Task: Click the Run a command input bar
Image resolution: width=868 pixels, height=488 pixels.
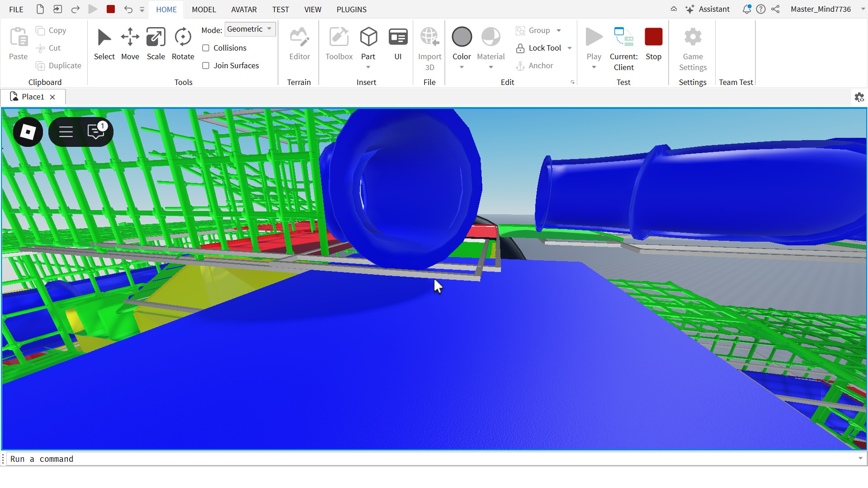Action: 429,459
